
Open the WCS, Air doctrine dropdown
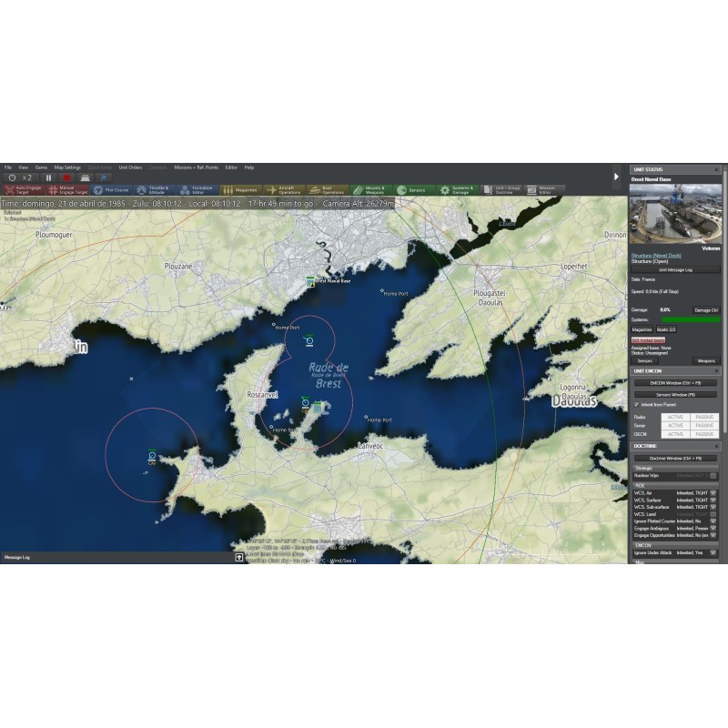point(713,492)
